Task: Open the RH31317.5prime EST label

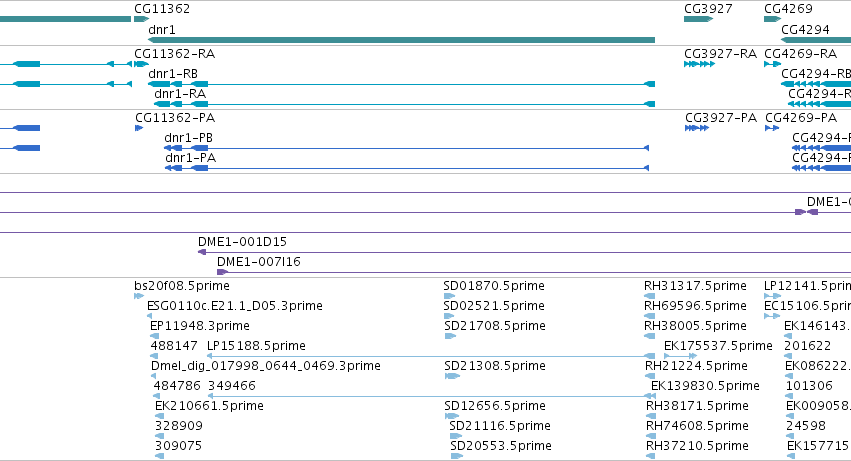Action: [x=695, y=286]
